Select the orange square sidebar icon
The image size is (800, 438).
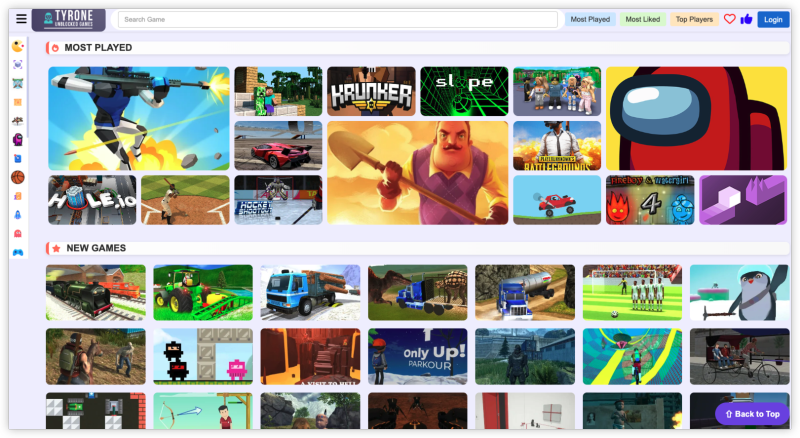coord(18,102)
